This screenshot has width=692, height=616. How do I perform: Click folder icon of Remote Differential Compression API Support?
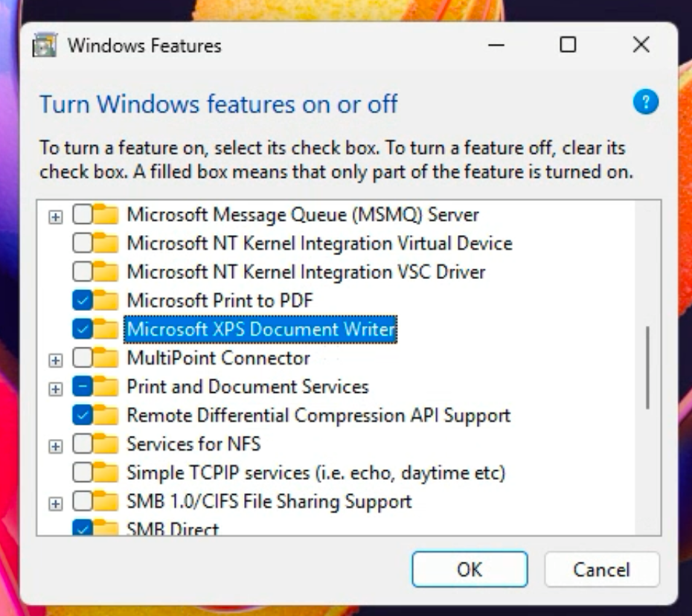pos(107,415)
